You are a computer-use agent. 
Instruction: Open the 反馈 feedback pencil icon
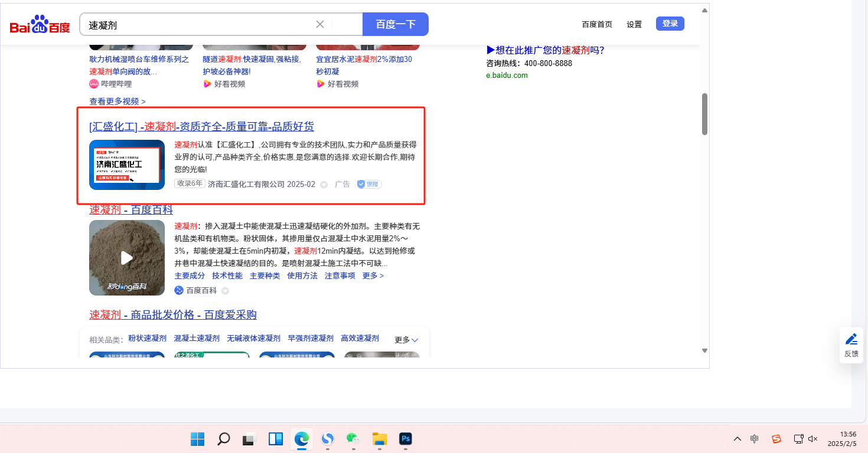coord(851,339)
